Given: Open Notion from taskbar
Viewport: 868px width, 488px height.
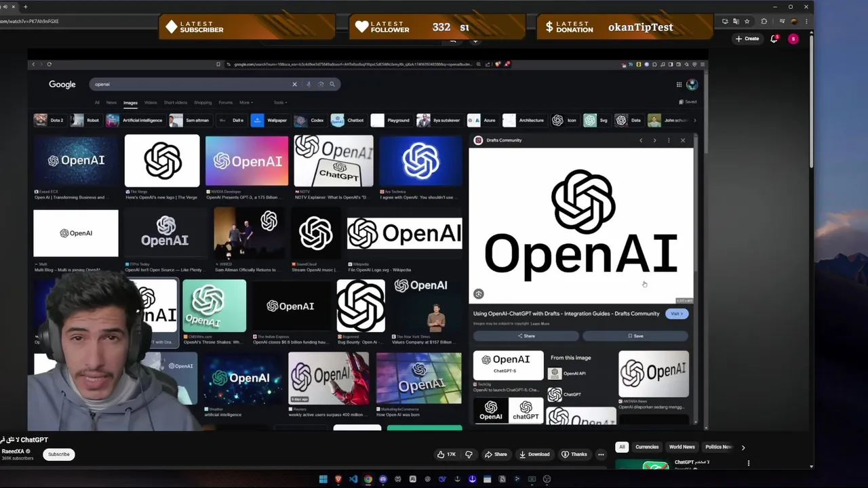Looking at the screenshot, I should (x=502, y=479).
